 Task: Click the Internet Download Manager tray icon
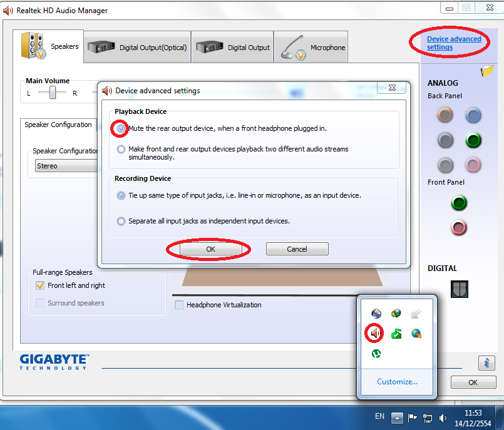(x=396, y=314)
